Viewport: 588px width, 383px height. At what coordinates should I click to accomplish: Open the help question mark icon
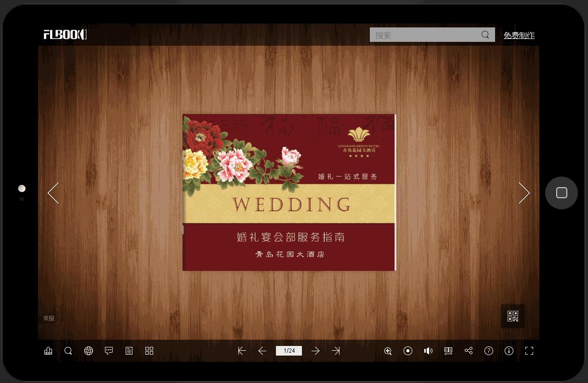point(489,351)
